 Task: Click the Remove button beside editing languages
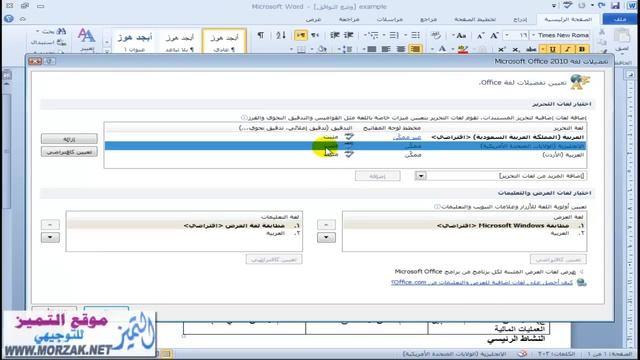69,139
